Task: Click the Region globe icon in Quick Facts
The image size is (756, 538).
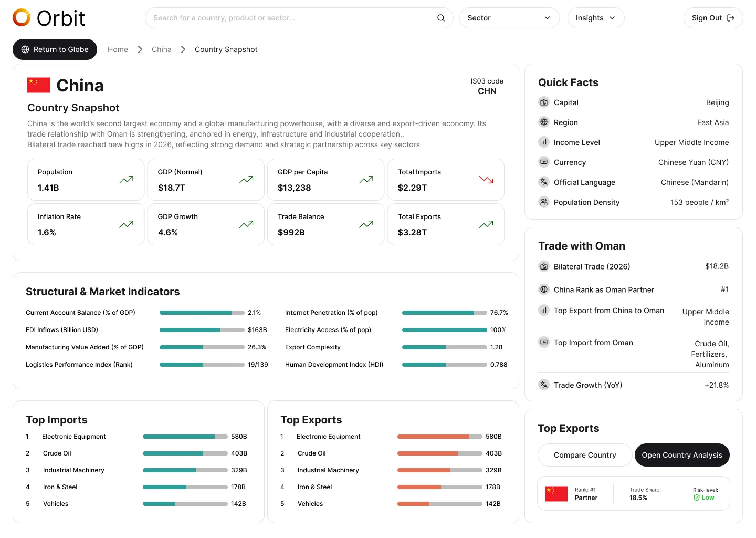Action: 544,122
